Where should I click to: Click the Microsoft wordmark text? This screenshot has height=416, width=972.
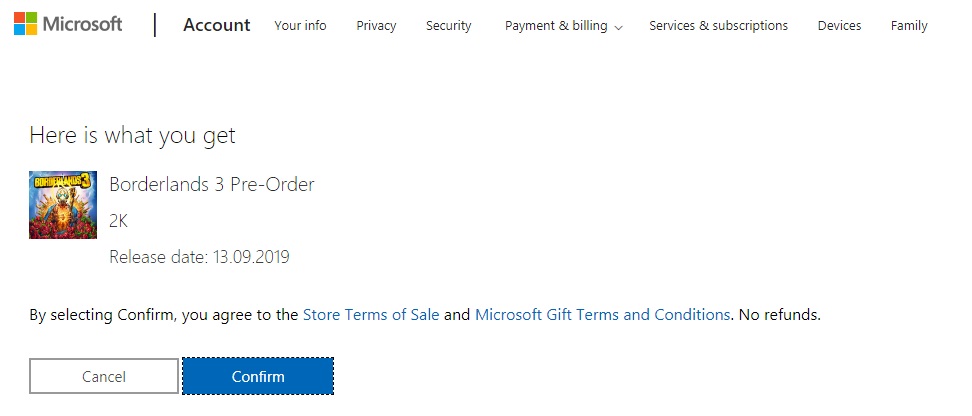pos(82,25)
